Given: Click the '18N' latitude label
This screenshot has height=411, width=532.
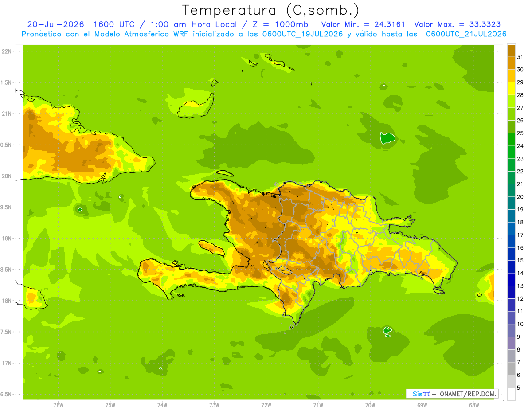Looking at the screenshot, I should (7, 301).
